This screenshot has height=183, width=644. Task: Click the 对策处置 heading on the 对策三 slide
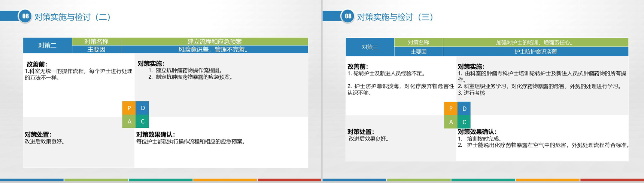(361, 131)
